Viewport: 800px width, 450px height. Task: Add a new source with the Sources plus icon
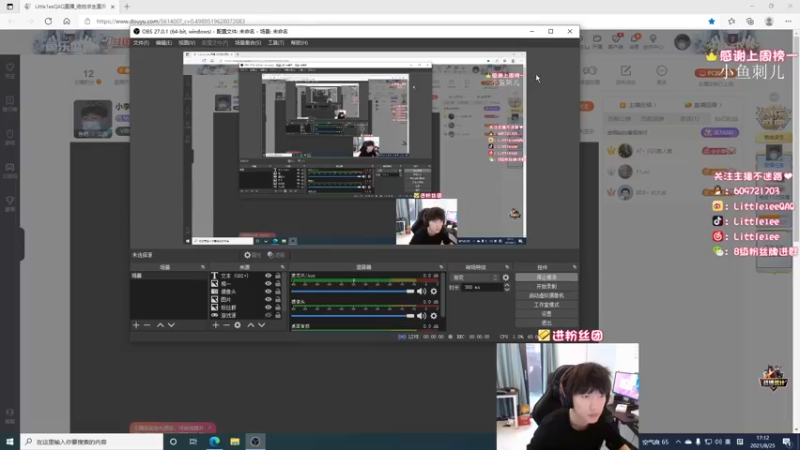point(215,325)
